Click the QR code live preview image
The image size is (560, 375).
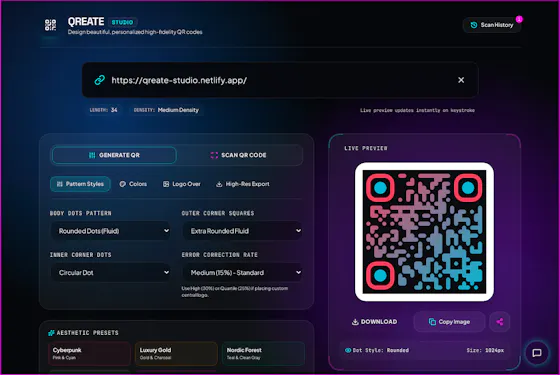424,232
